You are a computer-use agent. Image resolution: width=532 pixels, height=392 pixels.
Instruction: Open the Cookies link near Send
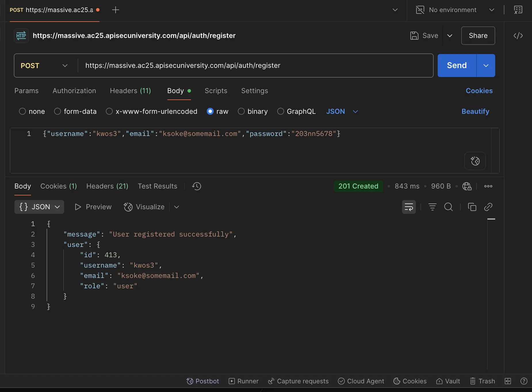[479, 91]
